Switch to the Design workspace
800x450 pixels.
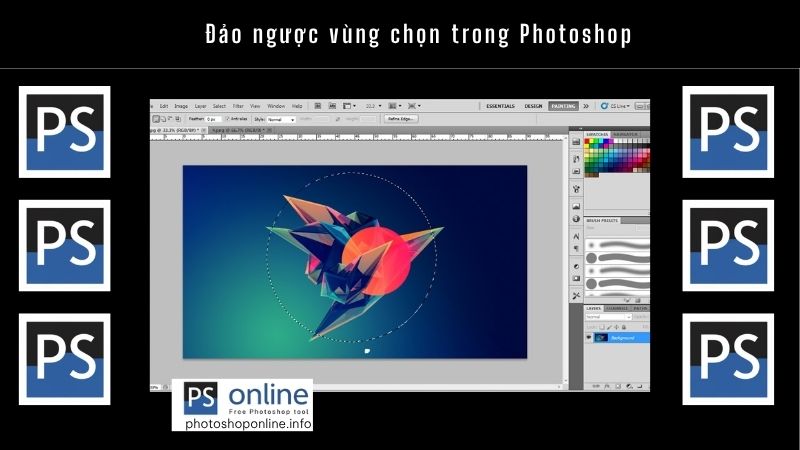click(533, 106)
